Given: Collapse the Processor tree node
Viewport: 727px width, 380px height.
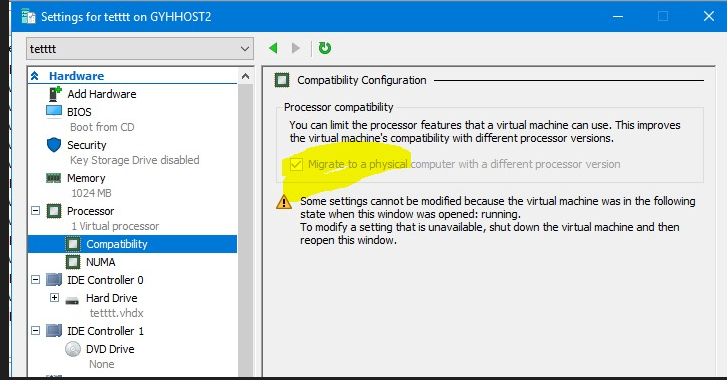Looking at the screenshot, I should coord(36,211).
